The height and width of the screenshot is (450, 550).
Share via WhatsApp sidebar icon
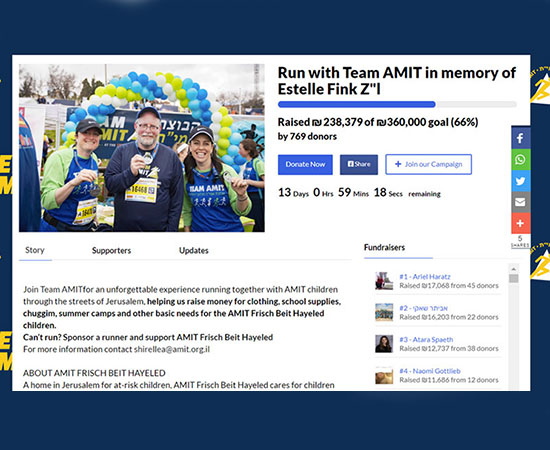pyautogui.click(x=521, y=160)
